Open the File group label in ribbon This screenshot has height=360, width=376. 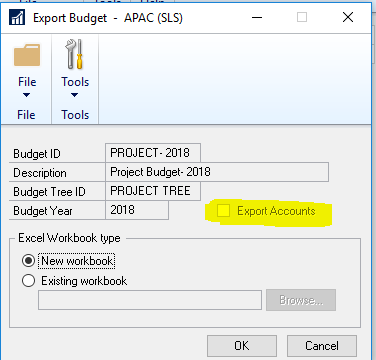(26, 115)
